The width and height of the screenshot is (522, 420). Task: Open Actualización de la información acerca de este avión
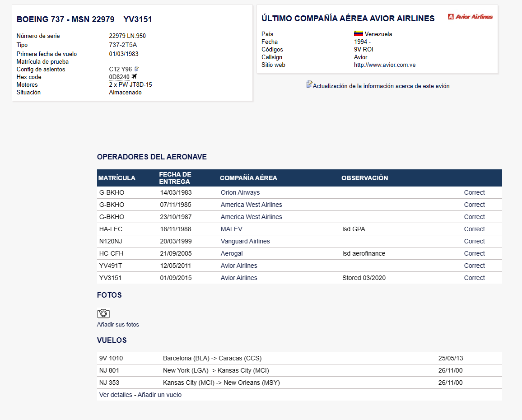(x=381, y=86)
